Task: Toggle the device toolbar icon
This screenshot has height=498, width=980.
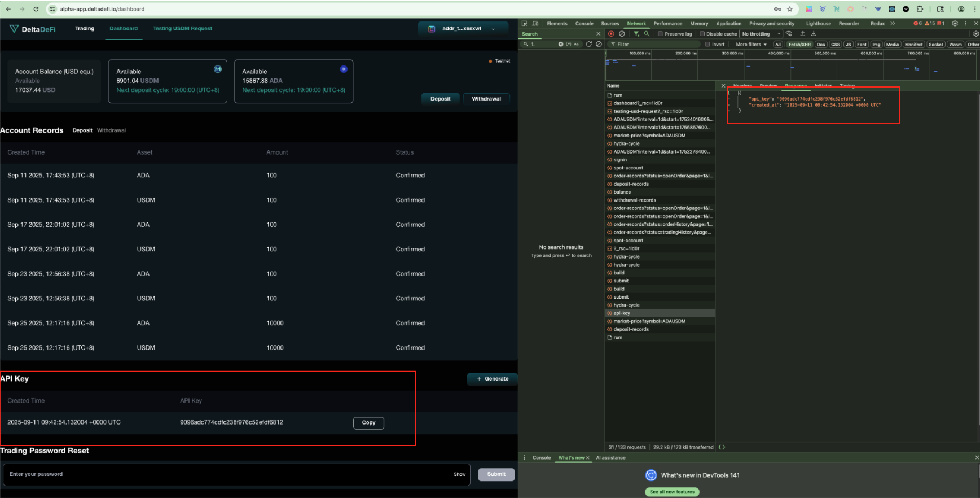Action: pyautogui.click(x=535, y=24)
